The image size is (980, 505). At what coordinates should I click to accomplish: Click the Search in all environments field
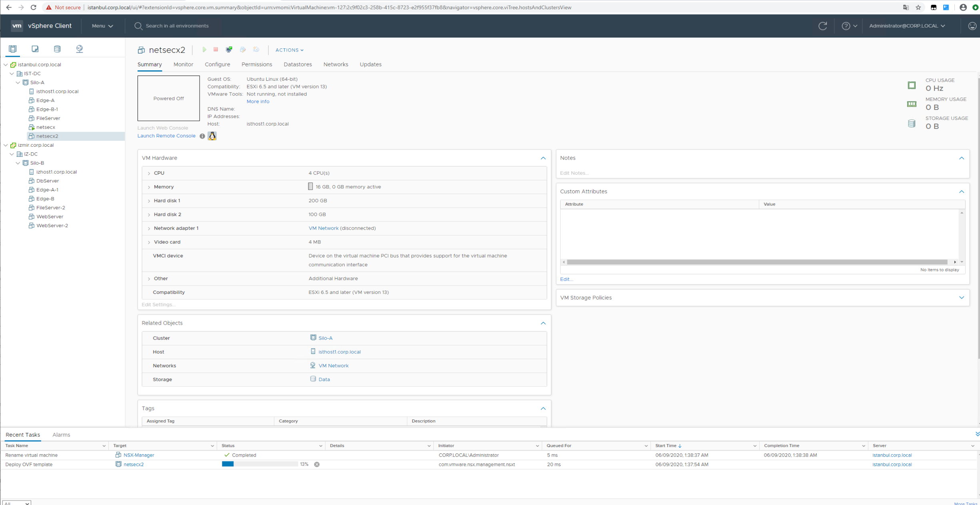pyautogui.click(x=176, y=26)
